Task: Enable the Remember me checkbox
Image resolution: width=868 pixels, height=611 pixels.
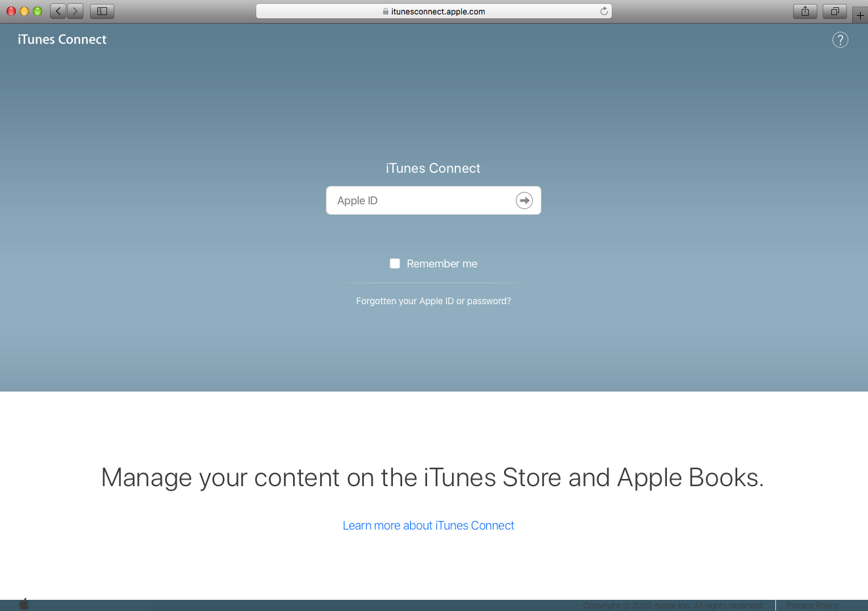Action: 395,263
